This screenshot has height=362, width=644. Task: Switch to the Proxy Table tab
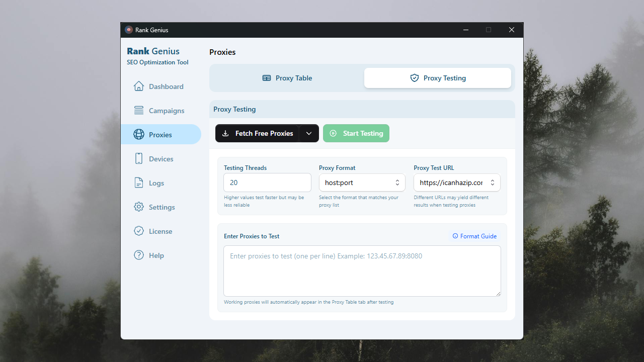coord(287,78)
